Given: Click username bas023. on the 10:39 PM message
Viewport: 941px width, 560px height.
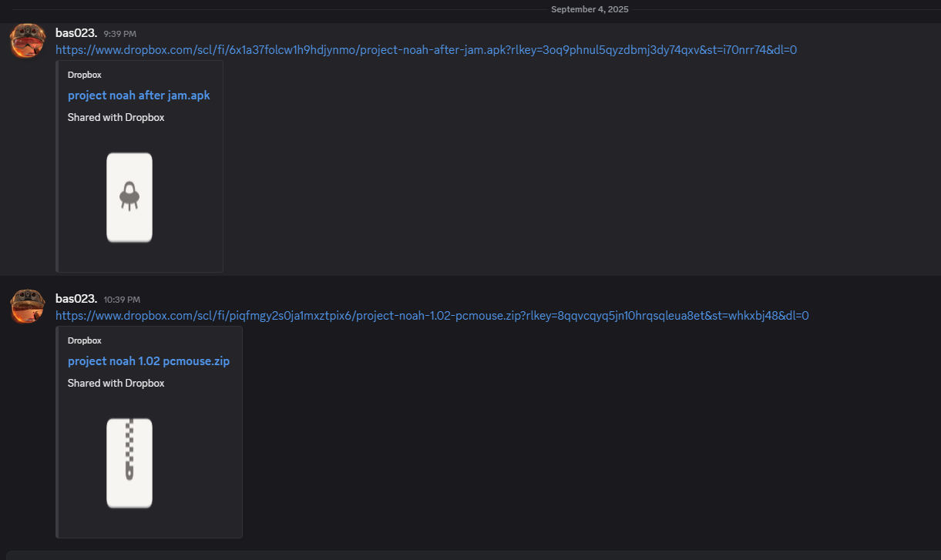Looking at the screenshot, I should (76, 299).
